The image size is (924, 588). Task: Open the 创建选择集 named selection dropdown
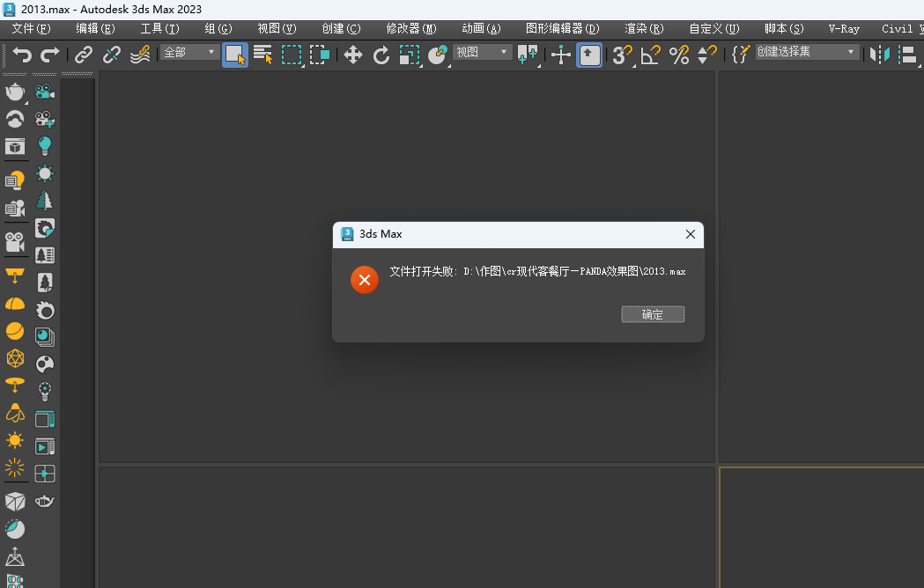click(807, 52)
